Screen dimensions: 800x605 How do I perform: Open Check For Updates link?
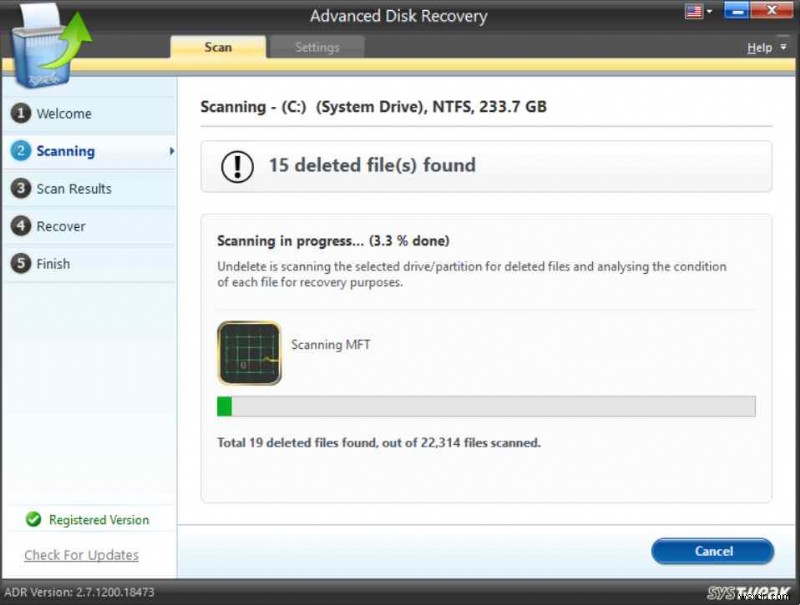(x=80, y=555)
